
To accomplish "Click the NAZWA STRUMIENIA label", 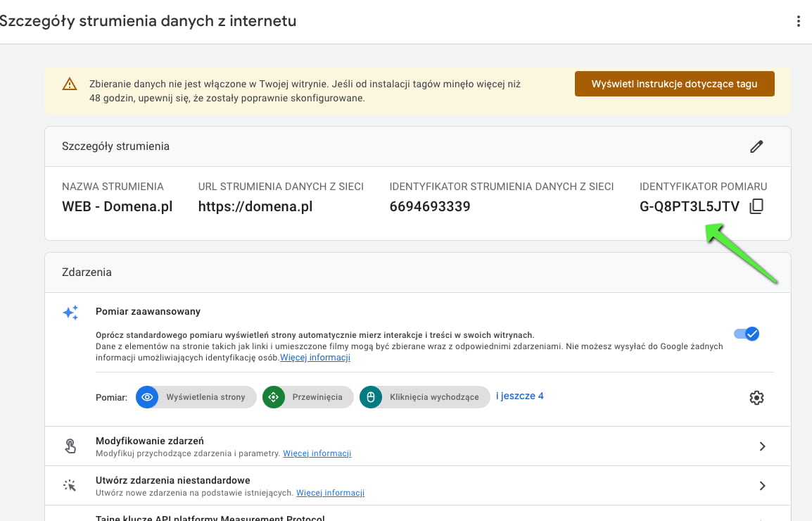I will point(113,187).
